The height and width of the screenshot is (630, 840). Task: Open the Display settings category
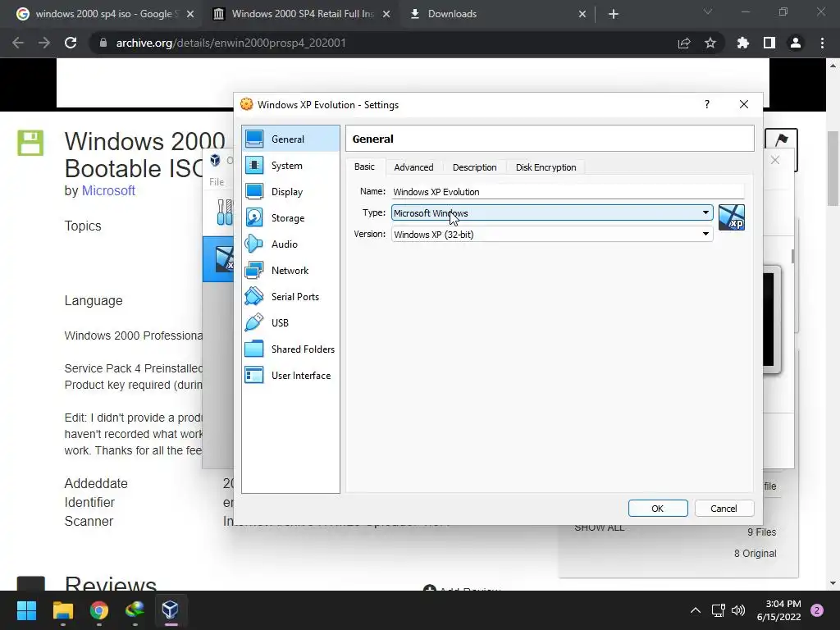pyautogui.click(x=290, y=192)
